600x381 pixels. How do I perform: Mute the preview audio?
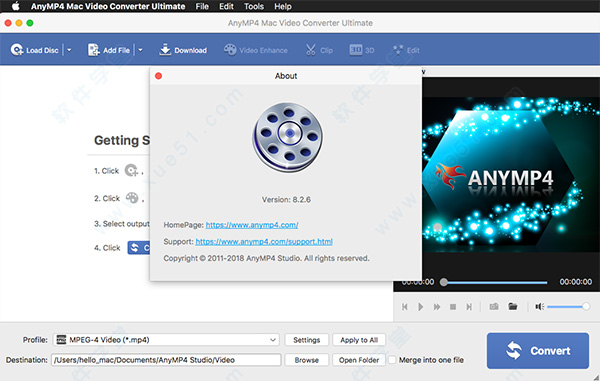[x=540, y=306]
